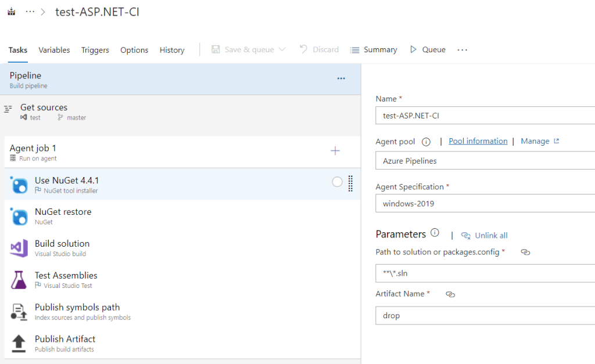Click Unlink all parameters

491,236
